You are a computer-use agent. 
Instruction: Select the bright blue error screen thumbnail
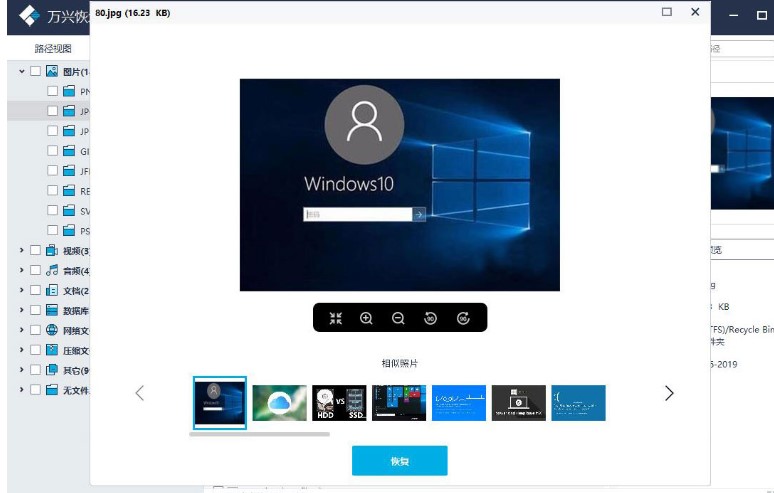(459, 403)
